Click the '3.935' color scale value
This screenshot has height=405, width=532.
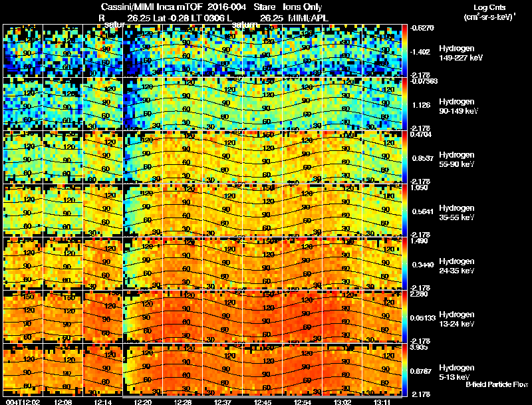tap(419, 347)
